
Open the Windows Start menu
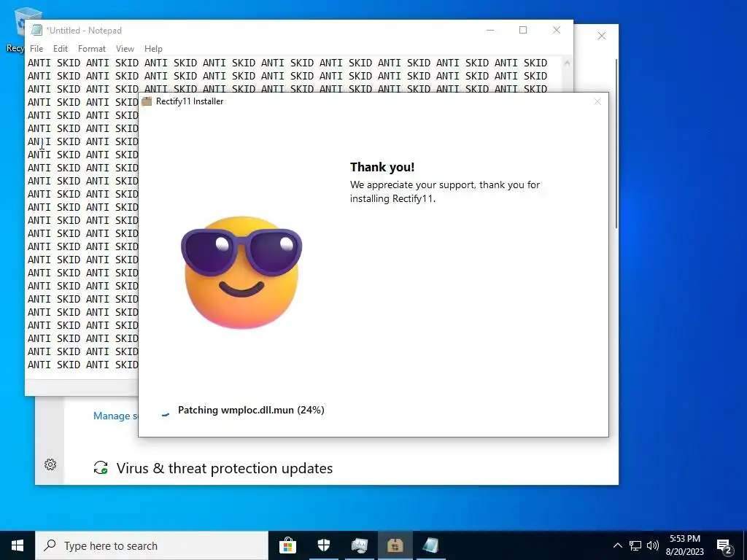pyautogui.click(x=18, y=545)
